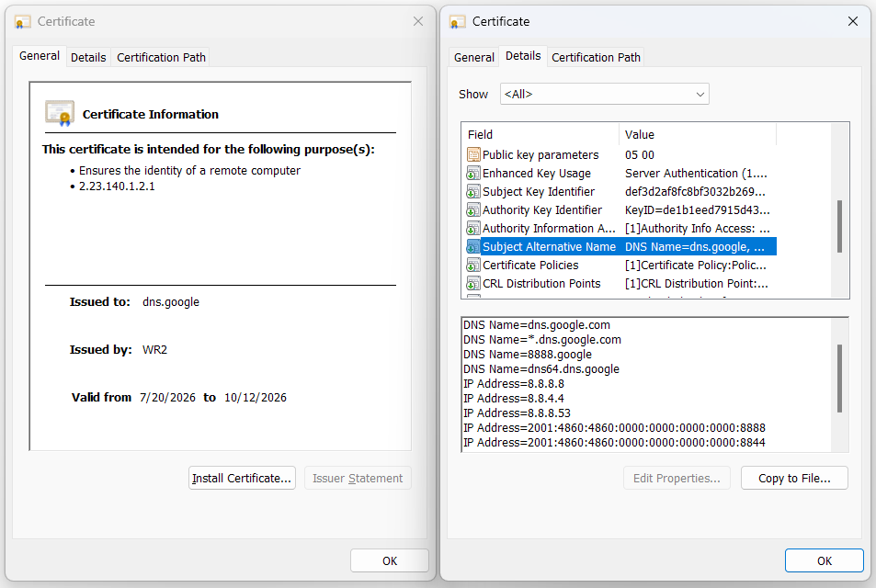This screenshot has height=588, width=876.
Task: Click the Value column header
Action: (698, 134)
